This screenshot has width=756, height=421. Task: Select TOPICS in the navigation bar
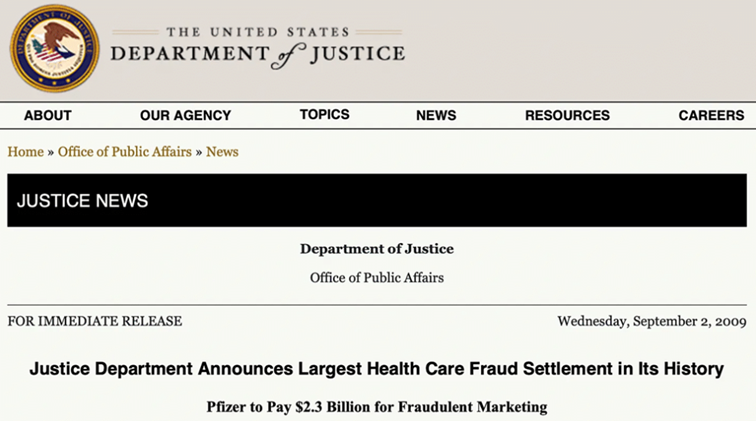[x=324, y=114]
